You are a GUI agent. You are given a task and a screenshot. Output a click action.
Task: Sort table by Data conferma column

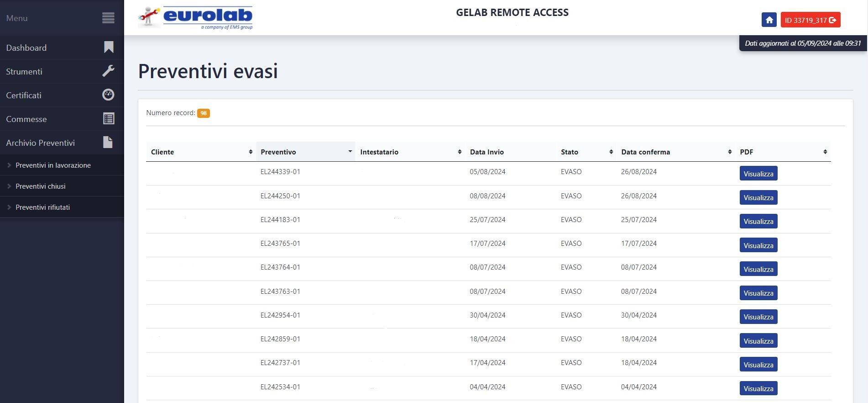[x=676, y=152]
